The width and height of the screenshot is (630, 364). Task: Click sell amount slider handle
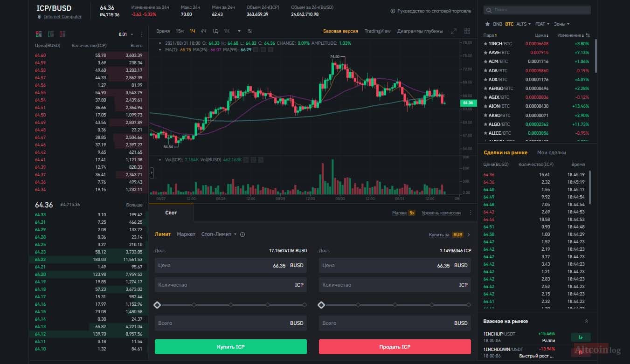pyautogui.click(x=321, y=305)
